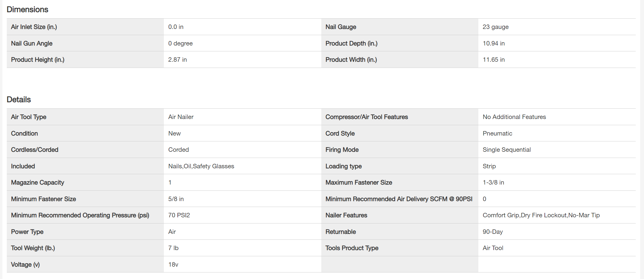
Task: Click the Voltage 18v value
Action: tap(173, 265)
